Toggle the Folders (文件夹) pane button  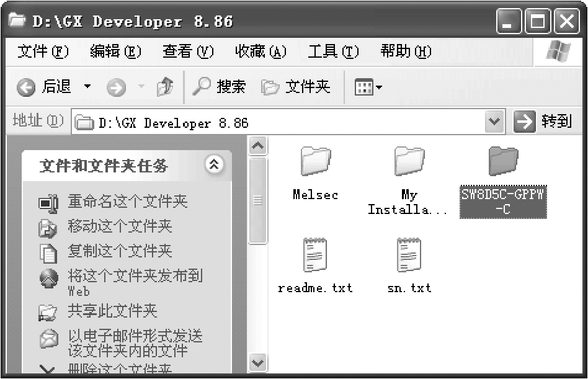coord(295,87)
